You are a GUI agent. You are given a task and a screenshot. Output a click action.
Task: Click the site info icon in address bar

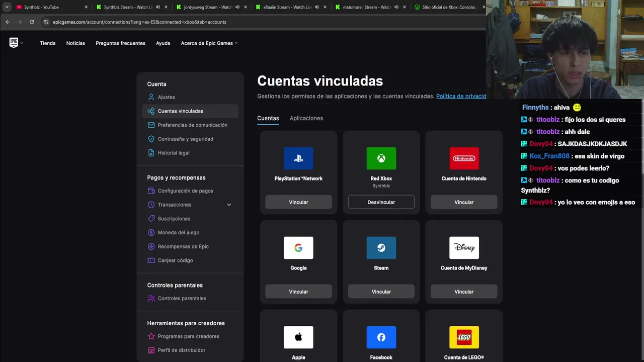point(46,22)
